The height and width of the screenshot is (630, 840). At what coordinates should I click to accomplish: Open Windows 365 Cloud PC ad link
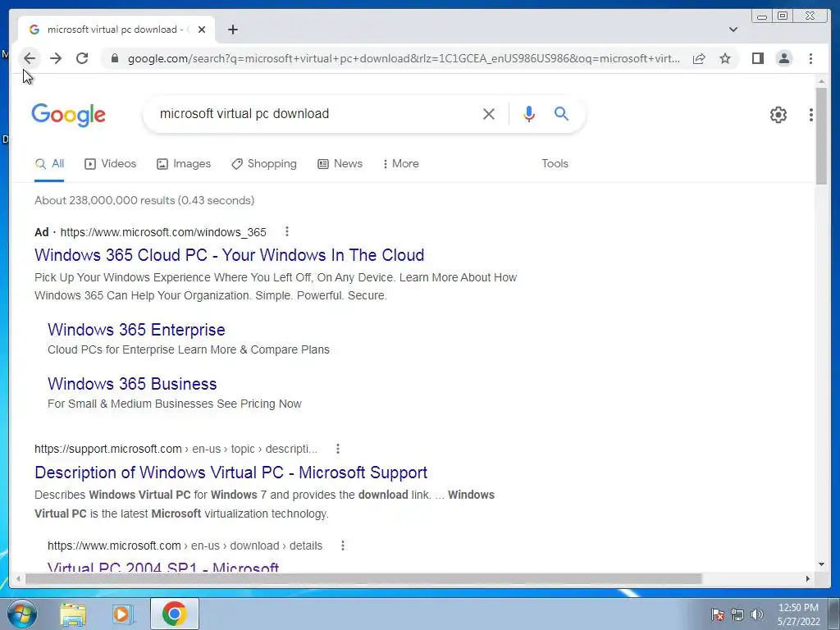coord(230,255)
